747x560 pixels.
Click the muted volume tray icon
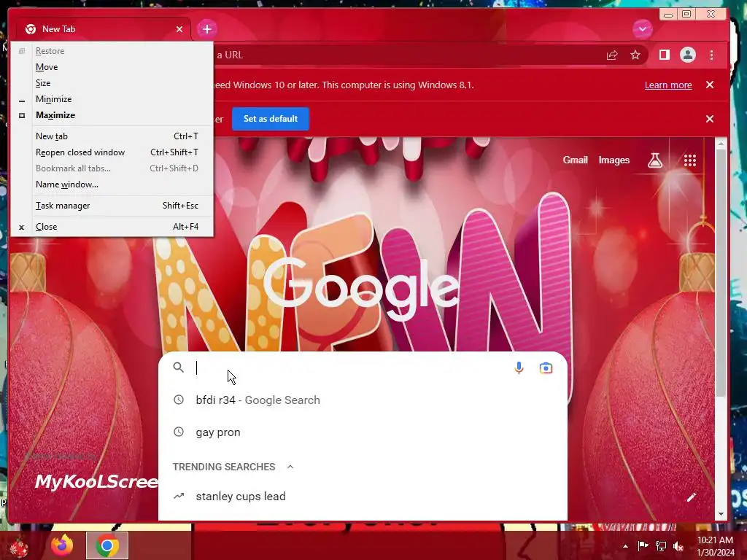(x=678, y=545)
